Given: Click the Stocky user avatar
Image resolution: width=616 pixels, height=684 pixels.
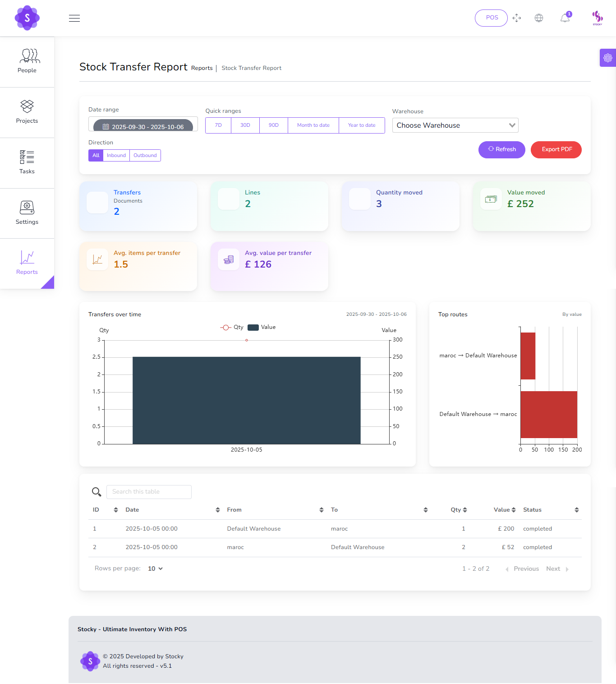Looking at the screenshot, I should click(x=598, y=18).
